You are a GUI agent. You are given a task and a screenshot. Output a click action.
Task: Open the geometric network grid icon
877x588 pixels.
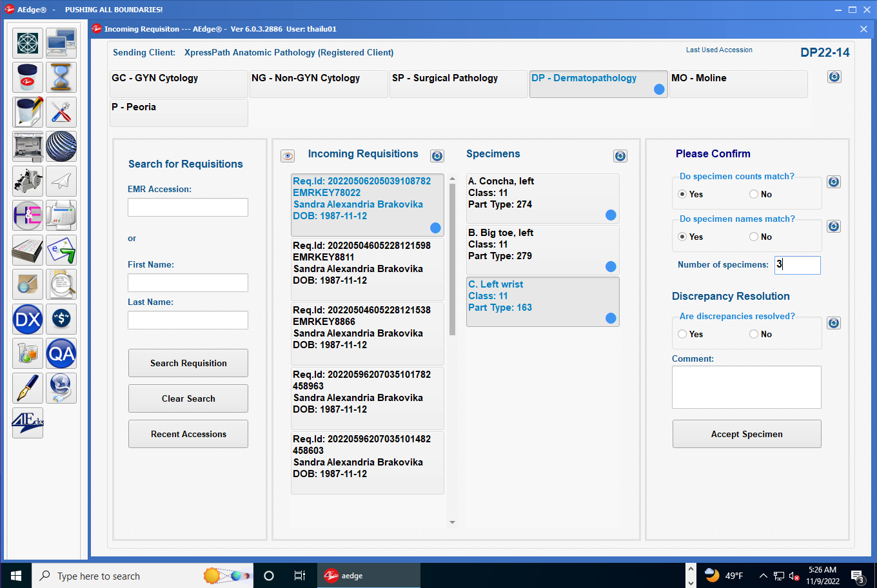tap(28, 43)
